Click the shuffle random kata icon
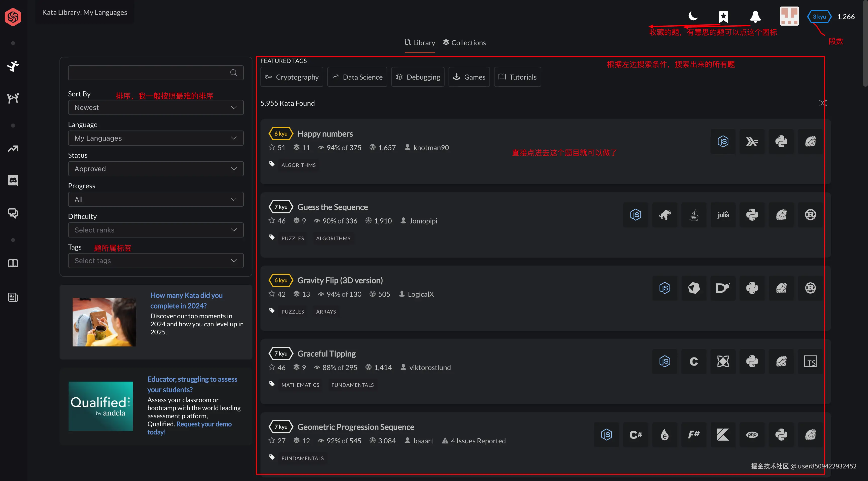The width and height of the screenshot is (868, 481). tap(823, 103)
